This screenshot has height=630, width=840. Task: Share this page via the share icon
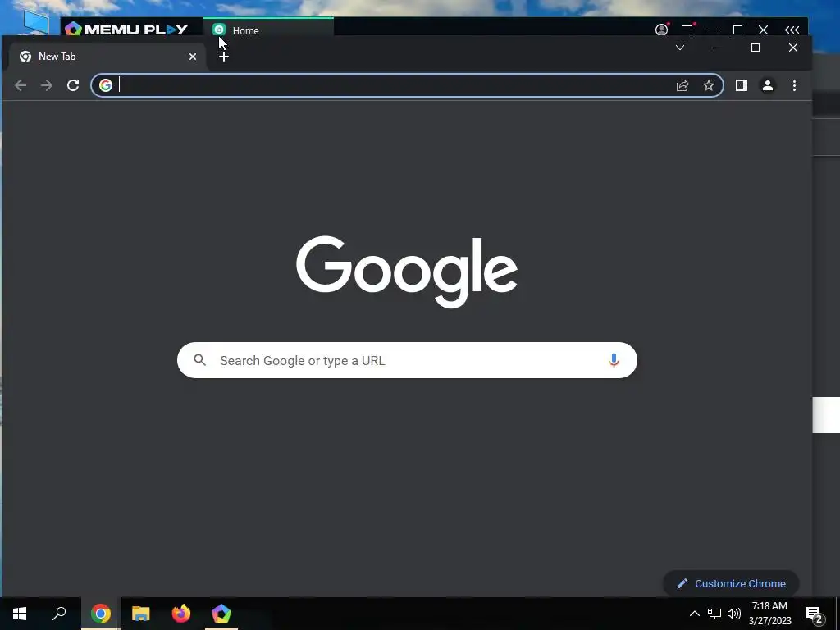click(x=682, y=85)
